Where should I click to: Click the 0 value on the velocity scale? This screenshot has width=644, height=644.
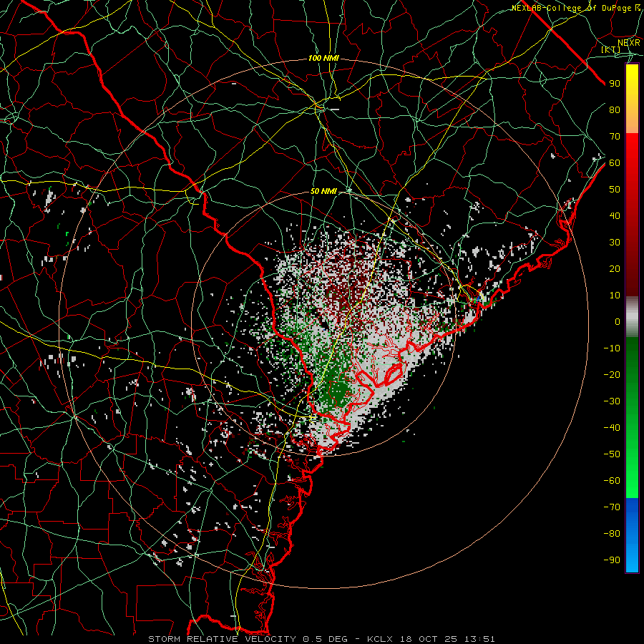point(618,322)
